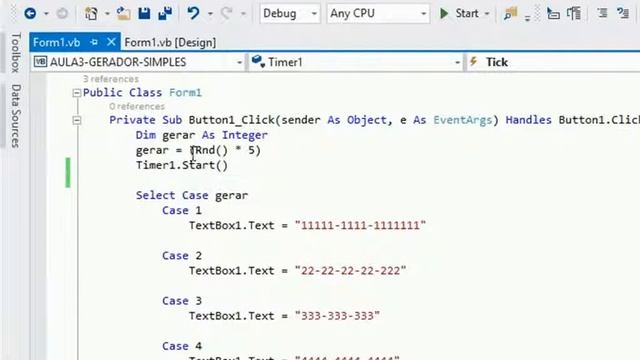Image resolution: width=640 pixels, height=360 pixels.
Task: Click the string "22-22-22-22-222"
Action: 350,271
